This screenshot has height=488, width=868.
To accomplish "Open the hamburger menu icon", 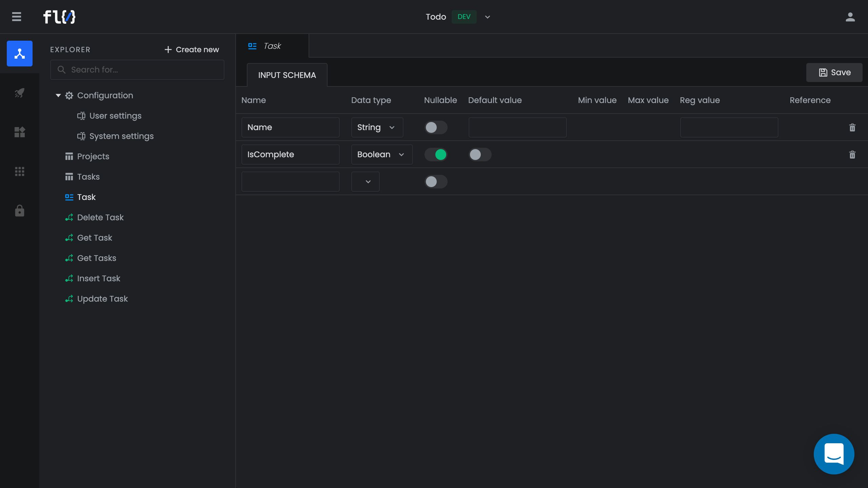I will coord(17,17).
